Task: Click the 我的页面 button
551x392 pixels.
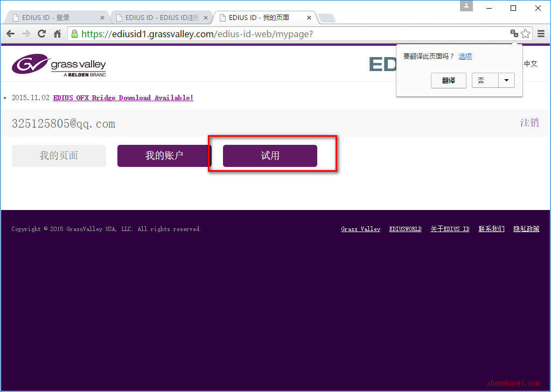Action: coord(59,156)
